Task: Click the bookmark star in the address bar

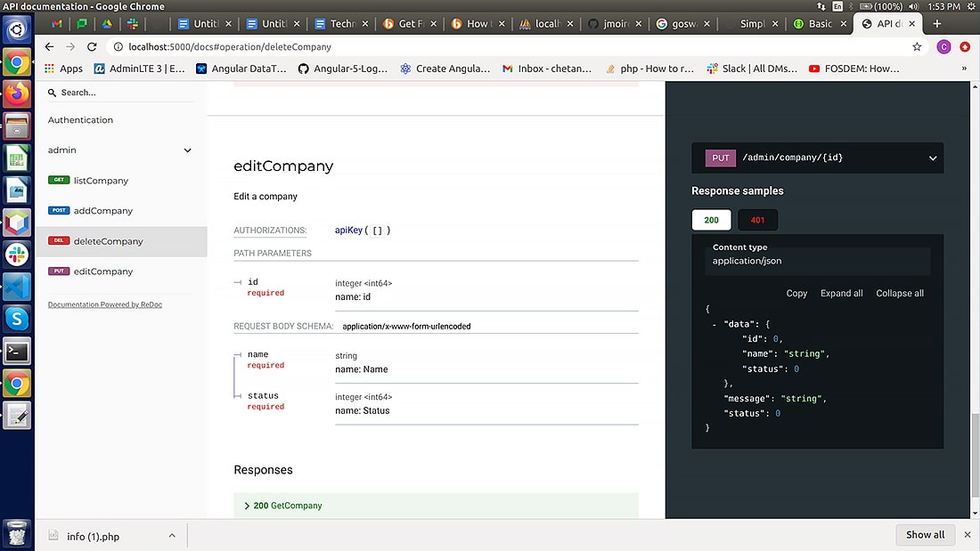Action: 916,46
